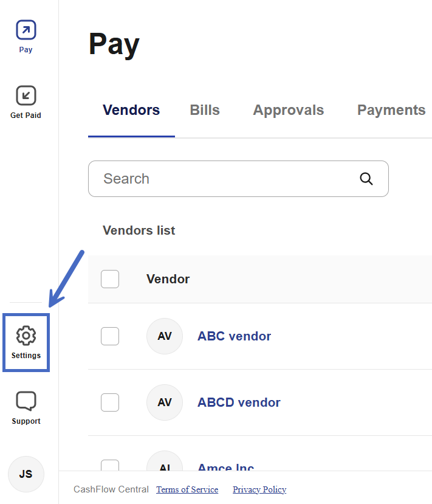The image size is (432, 504).
Task: Switch to the Bills tab
Action: (205, 111)
